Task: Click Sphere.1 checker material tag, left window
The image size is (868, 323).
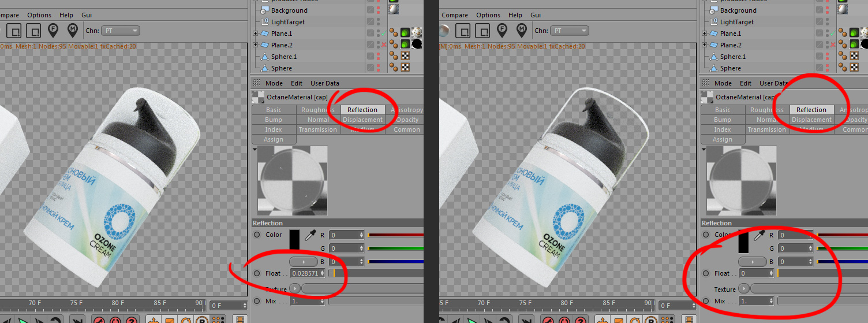Action: click(x=405, y=56)
